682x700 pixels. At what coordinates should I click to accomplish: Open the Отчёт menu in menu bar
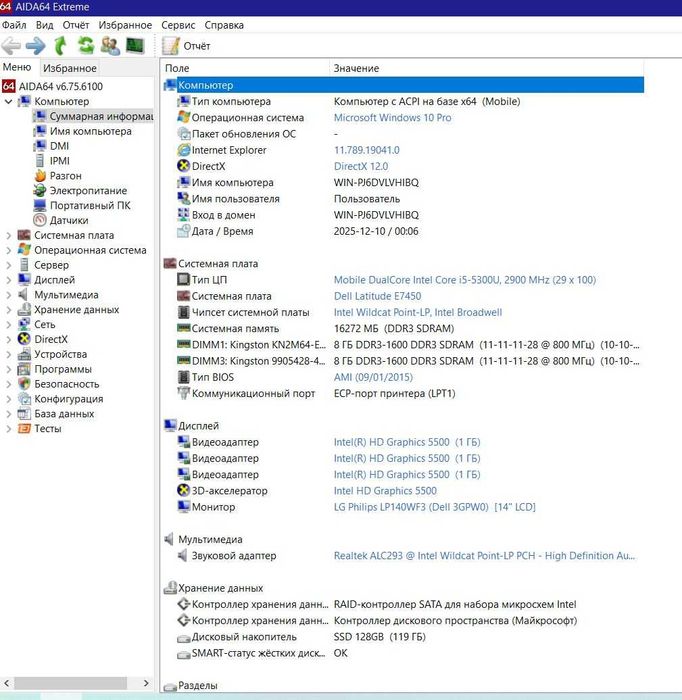click(x=76, y=25)
